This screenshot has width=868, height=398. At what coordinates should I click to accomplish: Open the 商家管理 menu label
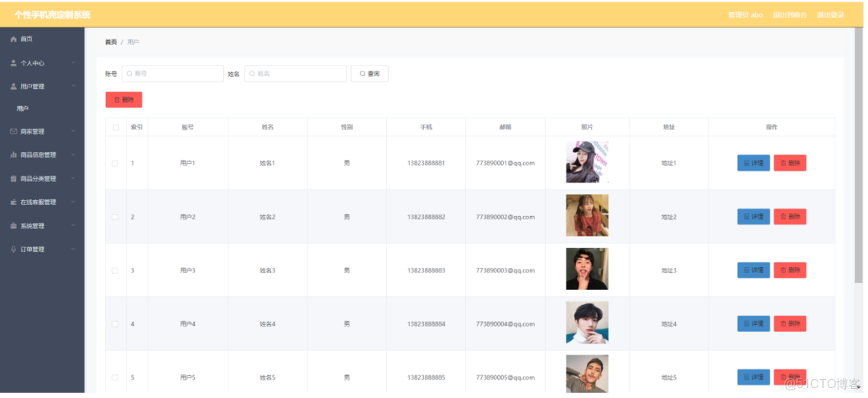click(32, 132)
